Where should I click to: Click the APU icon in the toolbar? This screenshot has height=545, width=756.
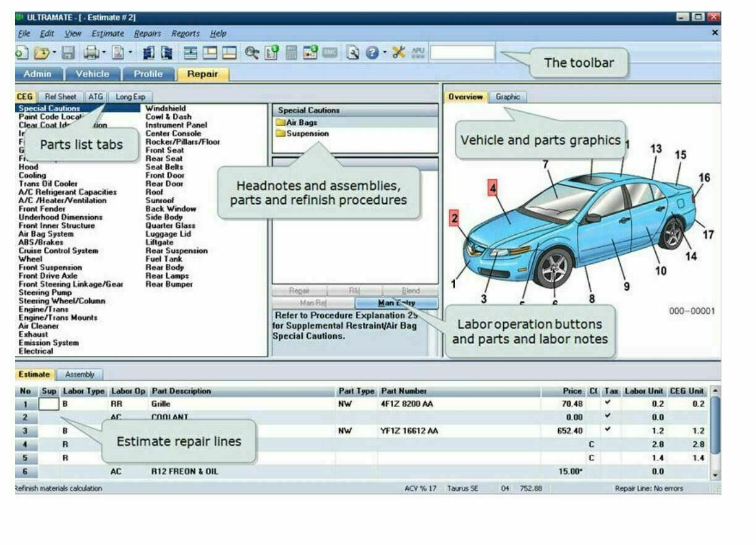(419, 53)
